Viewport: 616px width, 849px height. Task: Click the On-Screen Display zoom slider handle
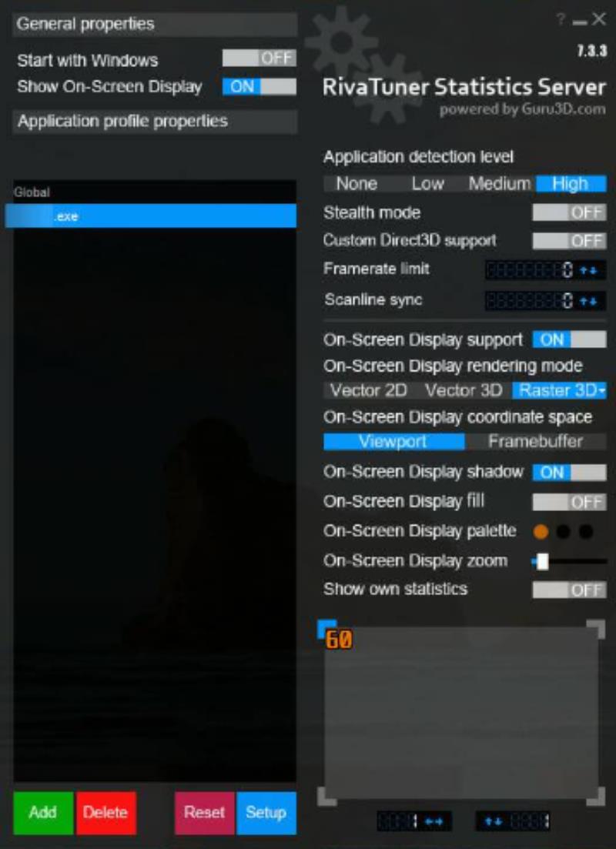click(542, 561)
